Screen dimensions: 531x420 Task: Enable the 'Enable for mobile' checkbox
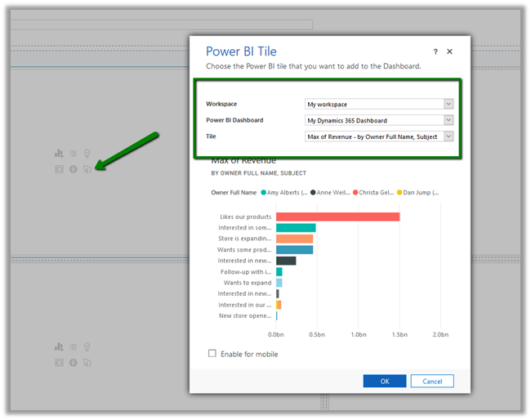click(212, 354)
